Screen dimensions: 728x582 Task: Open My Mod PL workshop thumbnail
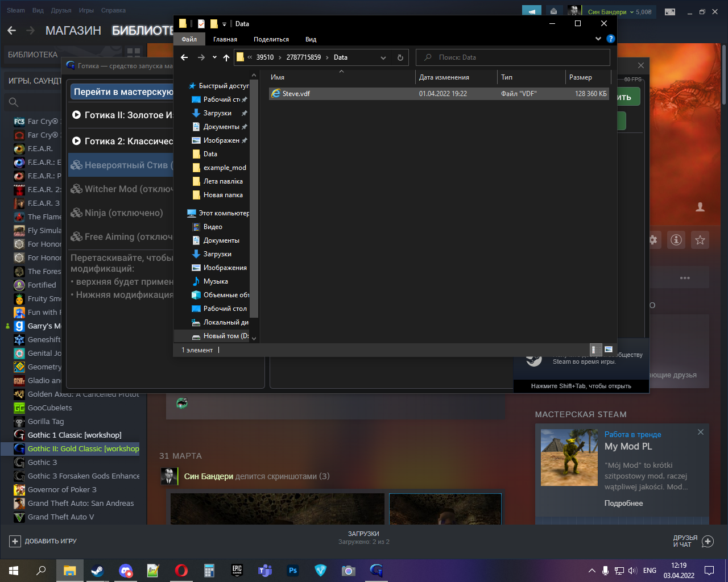pyautogui.click(x=569, y=458)
